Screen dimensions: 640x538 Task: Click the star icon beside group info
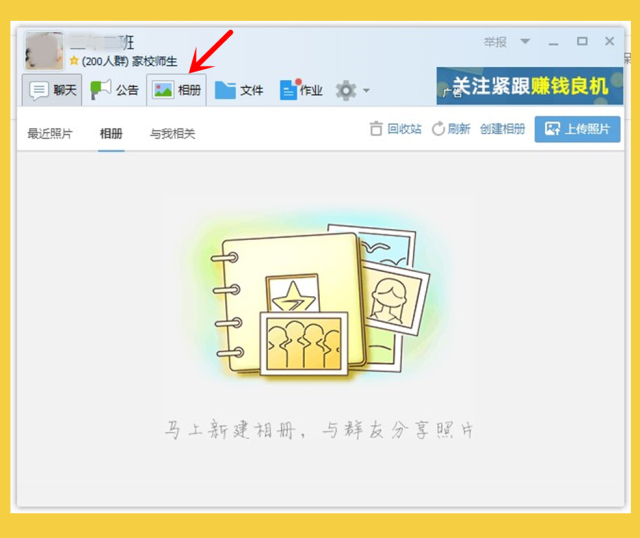(74, 61)
